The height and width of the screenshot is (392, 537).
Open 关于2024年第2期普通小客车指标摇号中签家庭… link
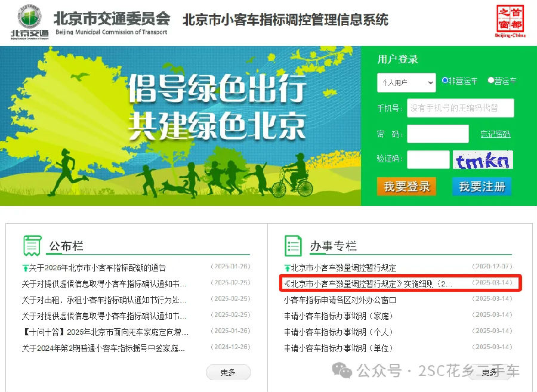[x=103, y=348]
